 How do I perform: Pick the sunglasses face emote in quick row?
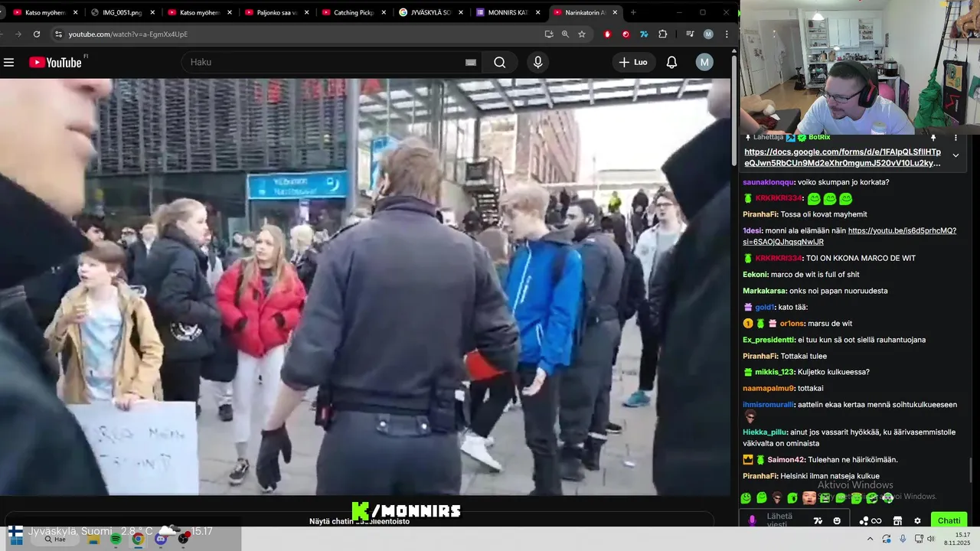click(777, 498)
